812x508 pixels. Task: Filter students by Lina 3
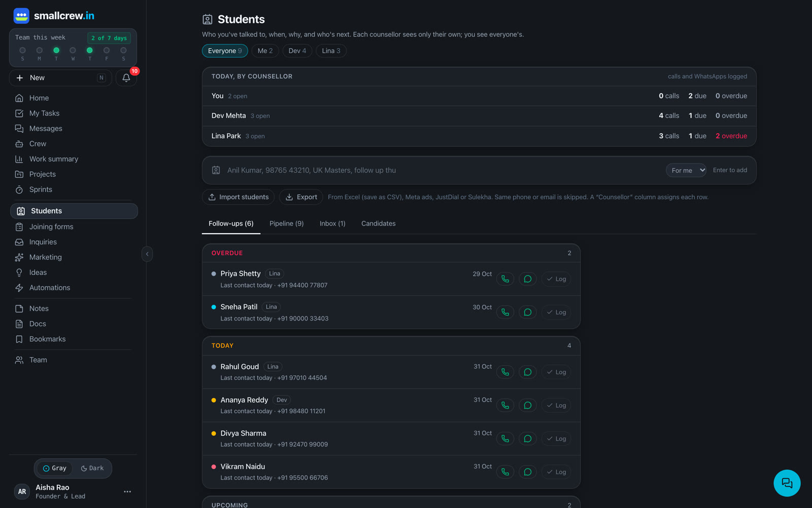(x=331, y=51)
